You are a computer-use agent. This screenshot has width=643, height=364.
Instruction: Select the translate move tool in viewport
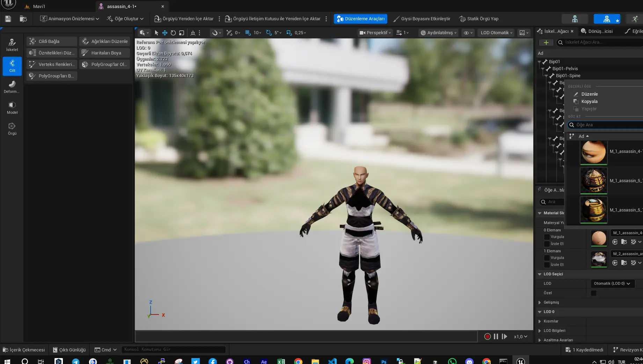point(165,33)
